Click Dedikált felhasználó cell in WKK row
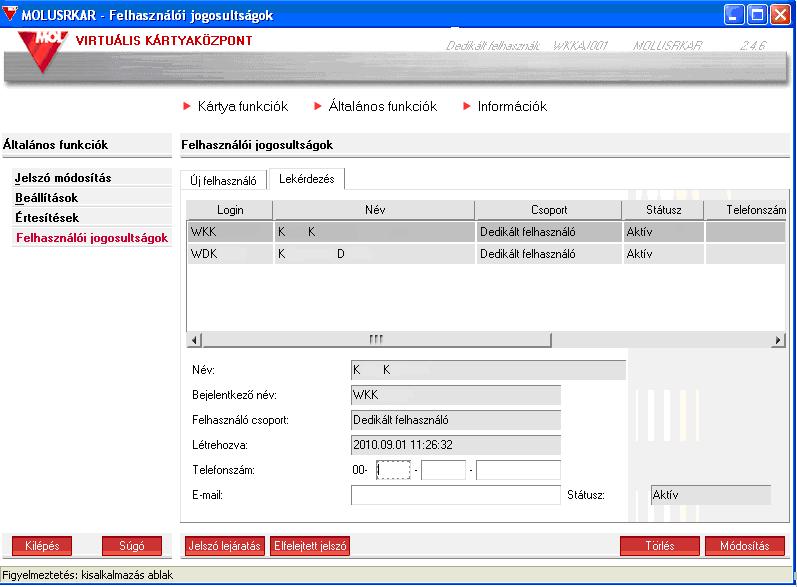 coord(549,232)
